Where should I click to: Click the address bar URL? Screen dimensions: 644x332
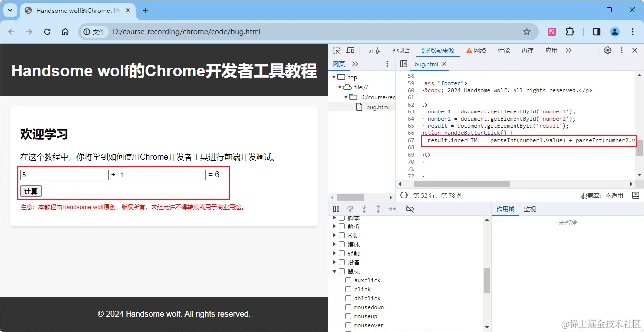(x=186, y=32)
